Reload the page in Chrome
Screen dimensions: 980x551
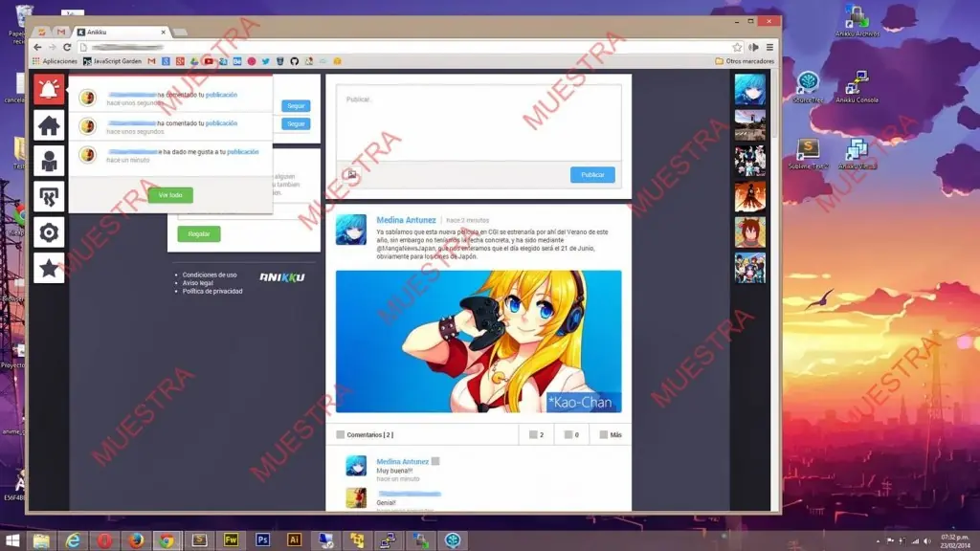pos(67,47)
